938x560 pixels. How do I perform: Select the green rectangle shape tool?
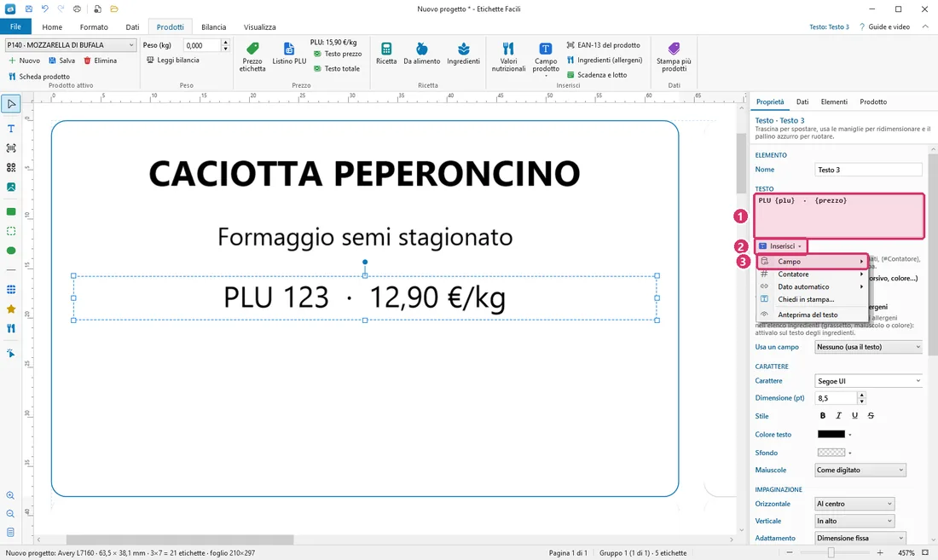pos(11,211)
